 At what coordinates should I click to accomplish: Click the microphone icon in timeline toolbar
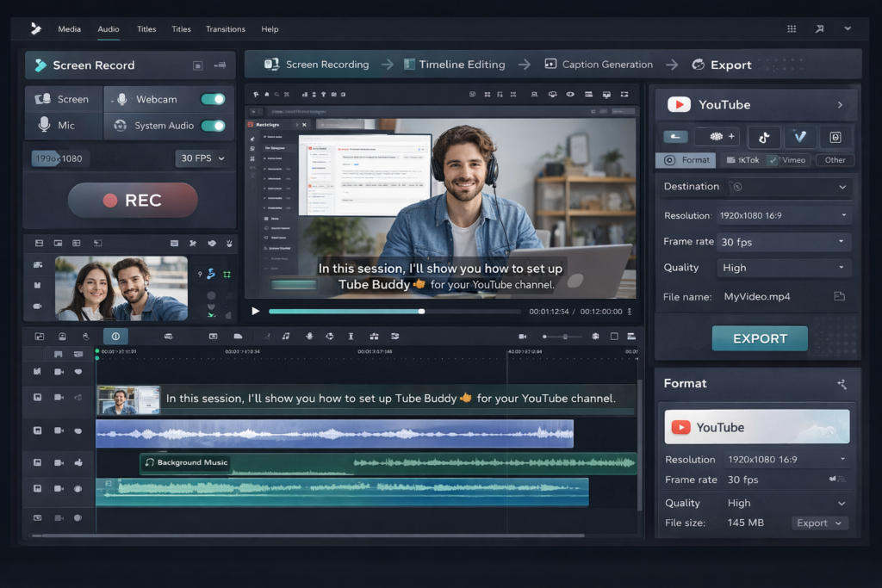308,336
